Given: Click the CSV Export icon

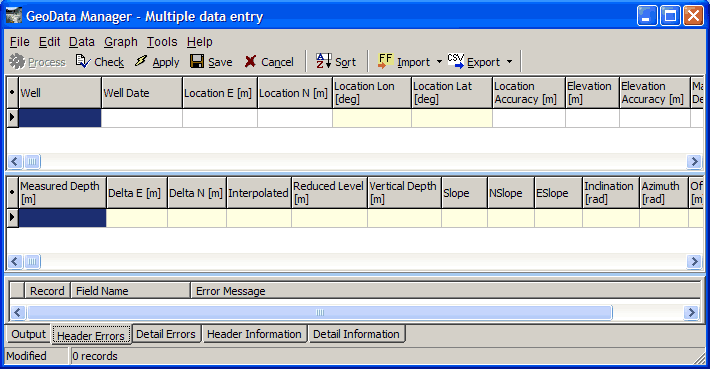Looking at the screenshot, I should pos(456,61).
